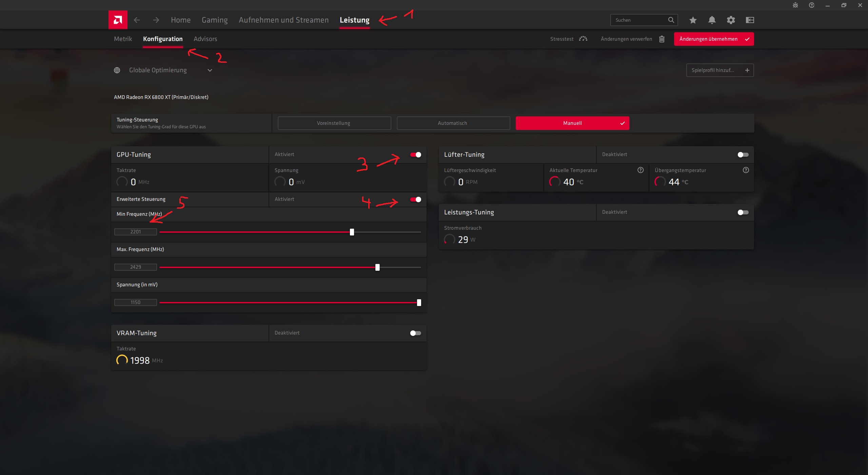Toggle the sidebar panel icon

click(x=750, y=20)
